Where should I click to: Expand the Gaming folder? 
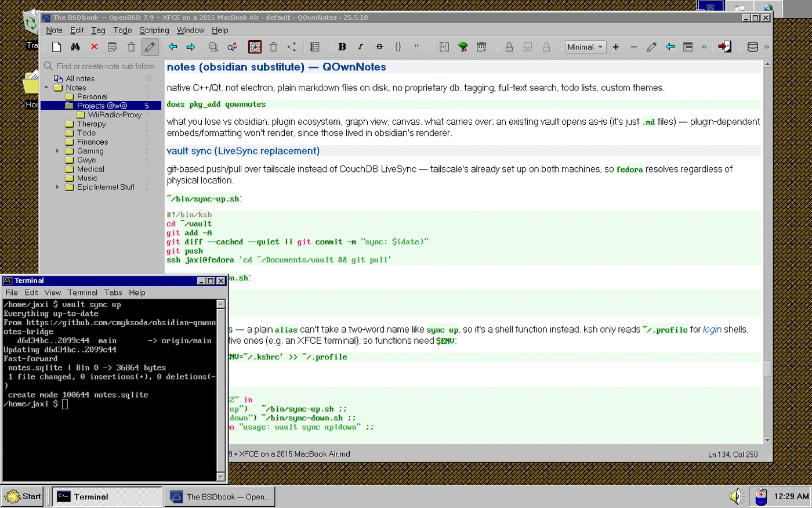57,151
